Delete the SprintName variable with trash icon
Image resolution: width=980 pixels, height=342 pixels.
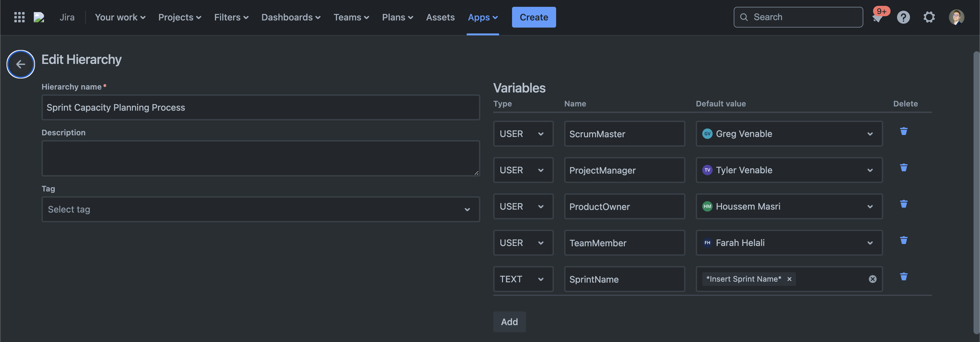click(904, 277)
